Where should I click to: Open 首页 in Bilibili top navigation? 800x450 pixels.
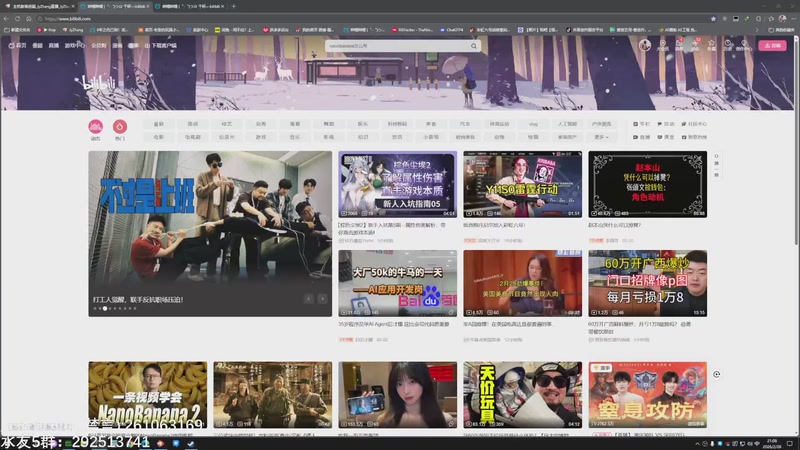(17, 45)
